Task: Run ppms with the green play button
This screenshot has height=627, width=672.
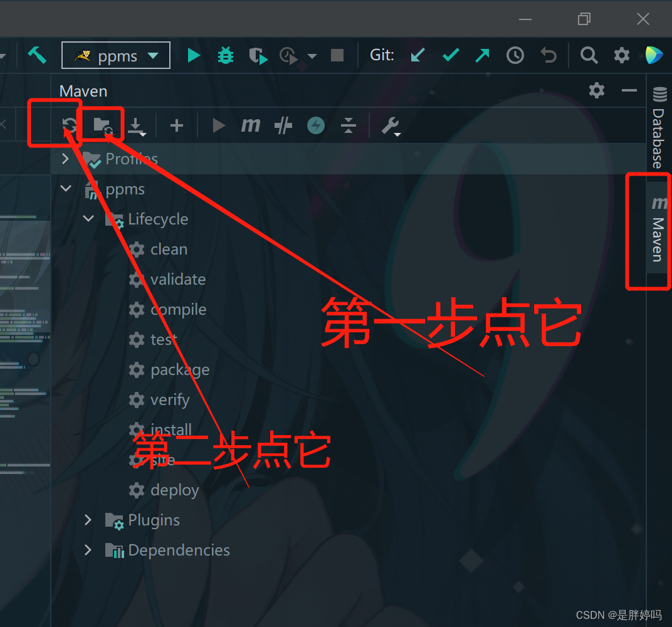Action: point(194,55)
